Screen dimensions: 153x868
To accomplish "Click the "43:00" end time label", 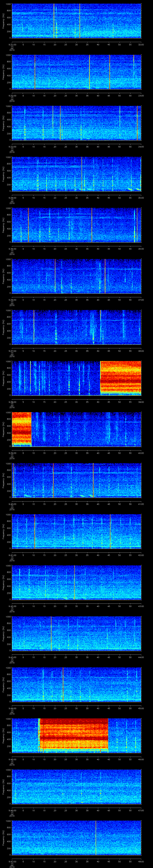I will 141,606.
